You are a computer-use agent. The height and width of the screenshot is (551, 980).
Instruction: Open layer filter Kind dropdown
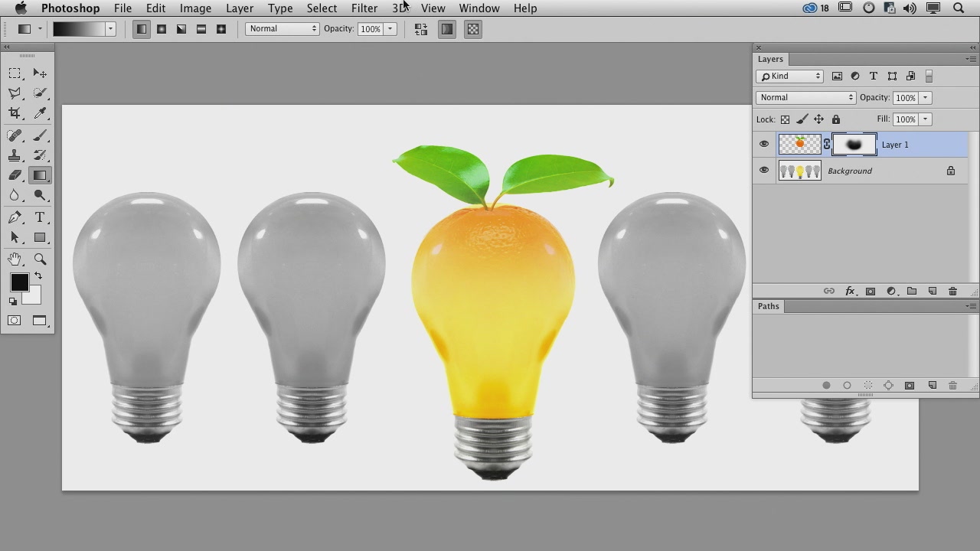tap(789, 76)
